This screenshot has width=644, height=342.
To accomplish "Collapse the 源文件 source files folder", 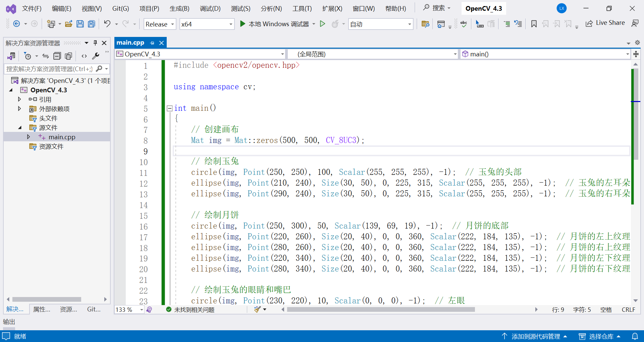I will pos(20,128).
